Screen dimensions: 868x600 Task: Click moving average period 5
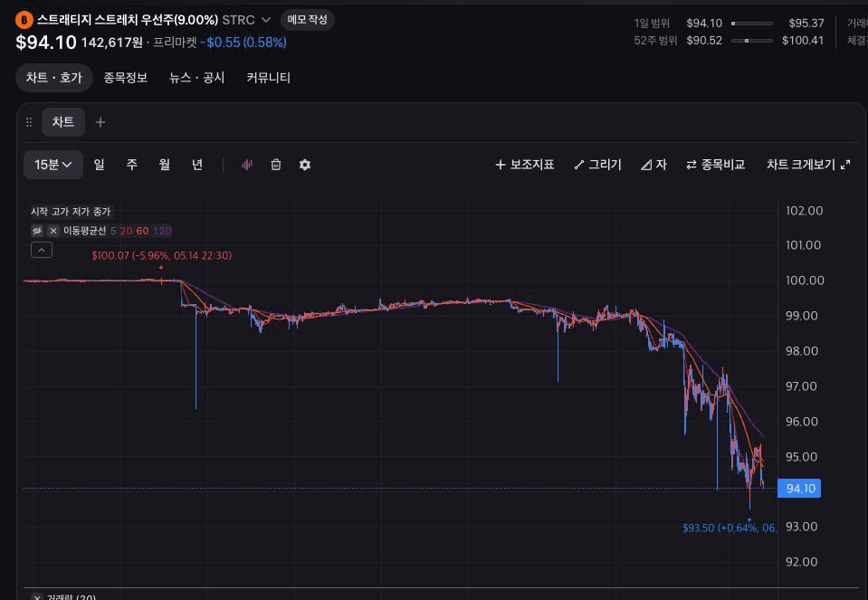(x=113, y=231)
